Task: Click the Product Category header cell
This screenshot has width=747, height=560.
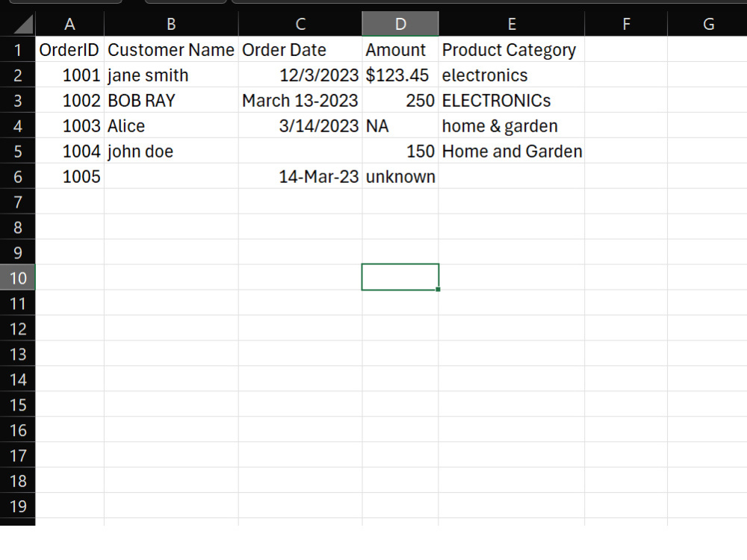Action: (x=512, y=49)
